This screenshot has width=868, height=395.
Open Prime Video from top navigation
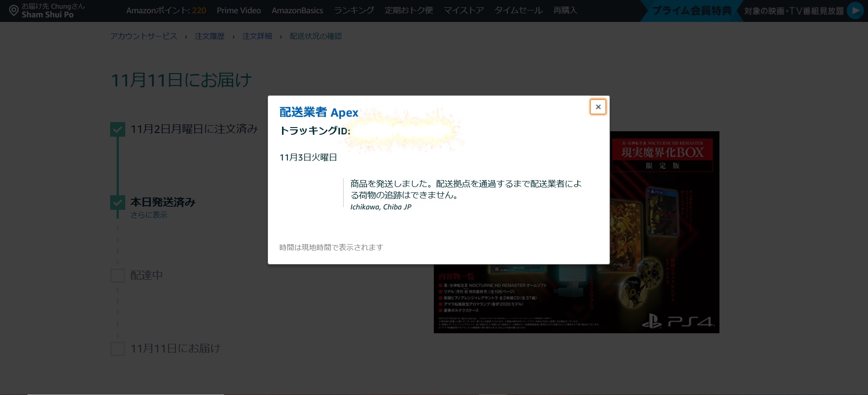pyautogui.click(x=239, y=11)
